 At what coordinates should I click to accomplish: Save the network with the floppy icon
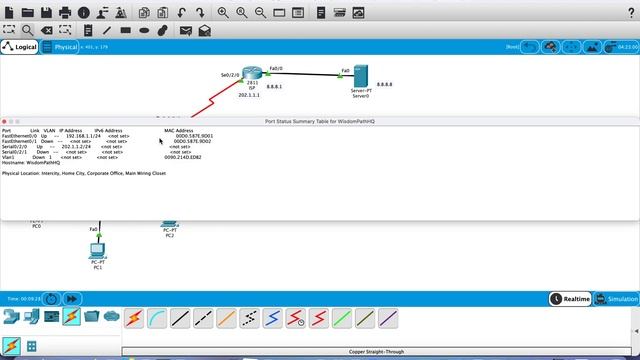(46, 13)
